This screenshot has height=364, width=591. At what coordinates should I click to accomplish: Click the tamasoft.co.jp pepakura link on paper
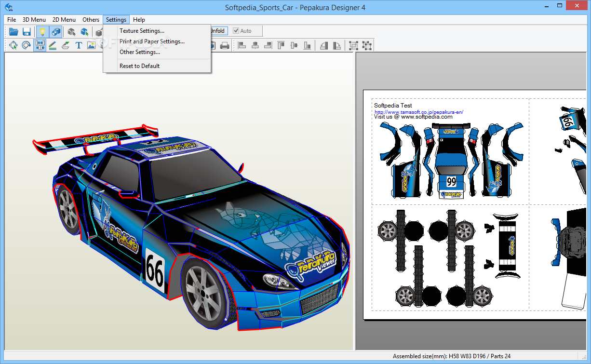coord(419,112)
